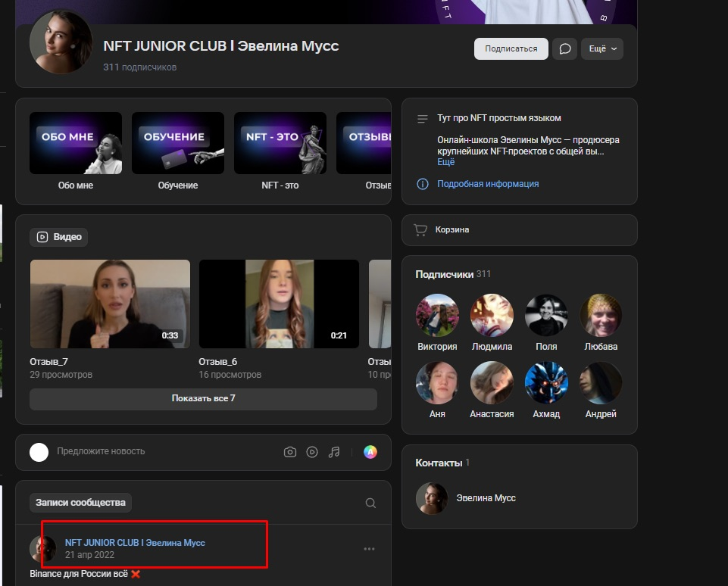Image resolution: width=728 pixels, height=586 pixels.
Task: Expand the Ещё dropdown in header
Action: click(x=602, y=48)
